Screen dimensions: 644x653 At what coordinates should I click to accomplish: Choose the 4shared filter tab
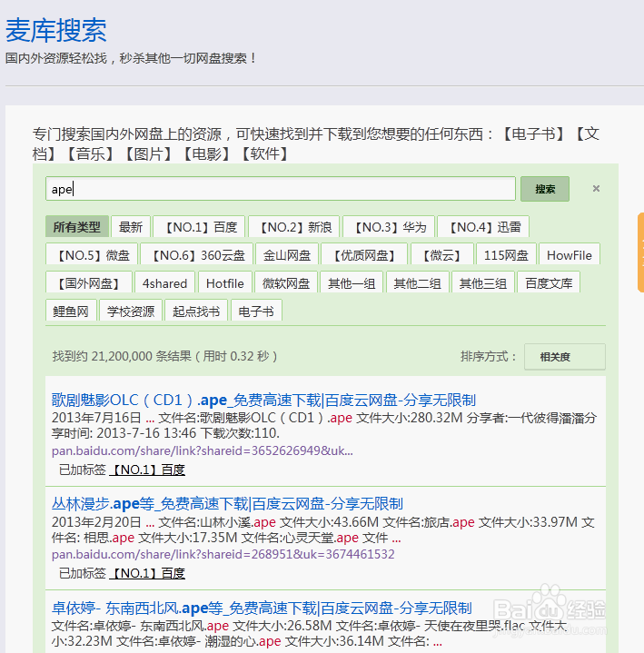click(165, 282)
